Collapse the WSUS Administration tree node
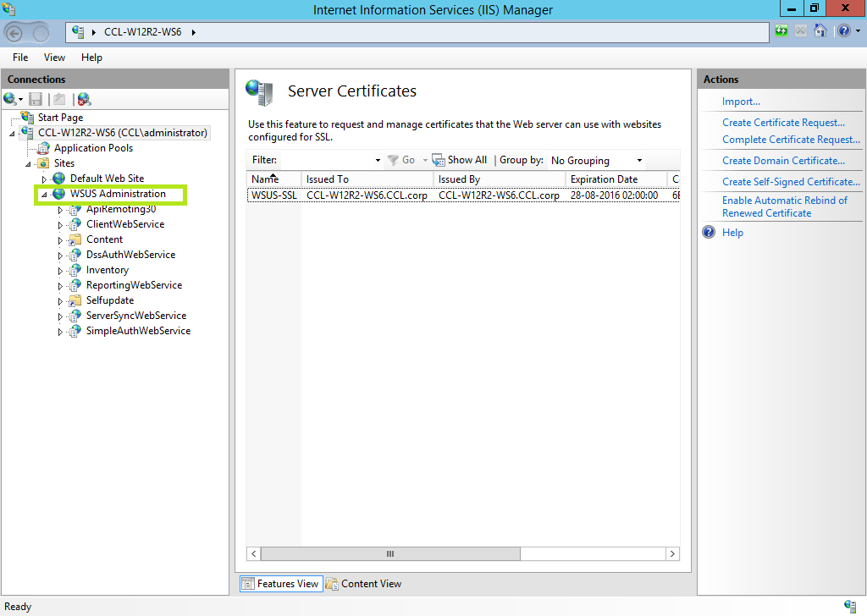The image size is (867, 616). click(x=44, y=195)
